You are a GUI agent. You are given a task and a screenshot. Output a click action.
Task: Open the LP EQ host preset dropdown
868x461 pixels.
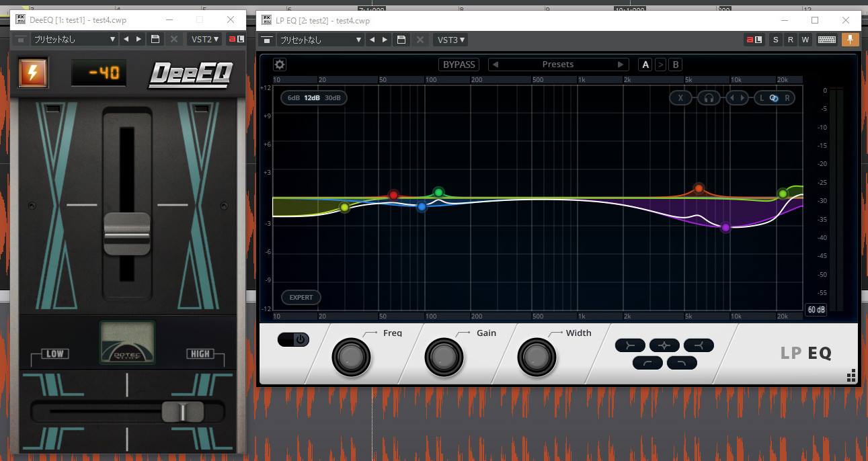tap(321, 40)
